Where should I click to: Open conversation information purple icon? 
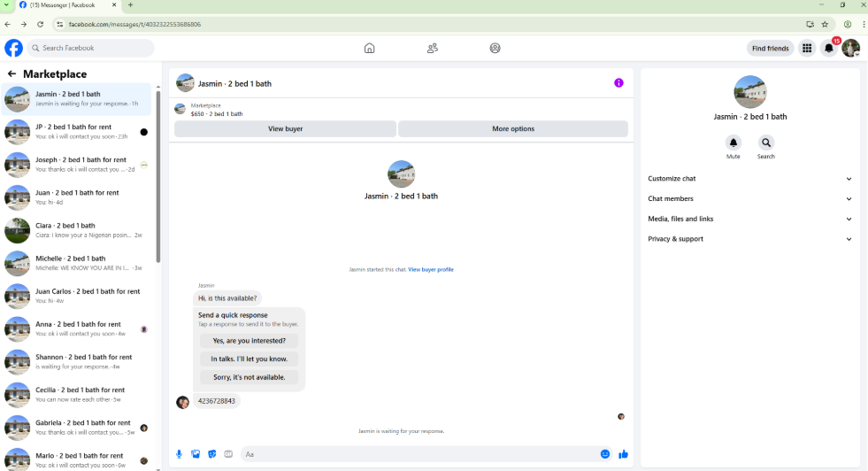click(618, 83)
